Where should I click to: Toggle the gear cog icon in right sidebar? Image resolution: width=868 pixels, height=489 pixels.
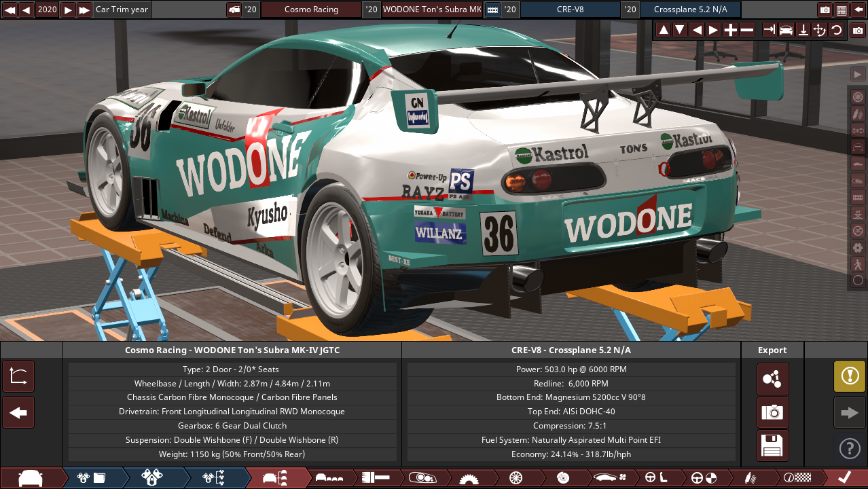pyautogui.click(x=858, y=247)
